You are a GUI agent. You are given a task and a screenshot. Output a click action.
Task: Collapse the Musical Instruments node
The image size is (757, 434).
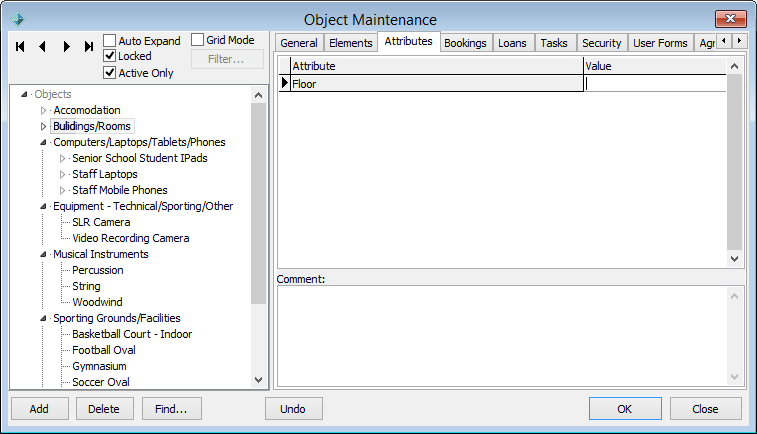point(43,254)
